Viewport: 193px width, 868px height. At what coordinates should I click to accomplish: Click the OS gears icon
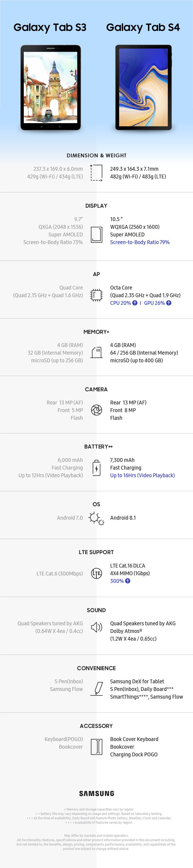pyautogui.click(x=96, y=518)
